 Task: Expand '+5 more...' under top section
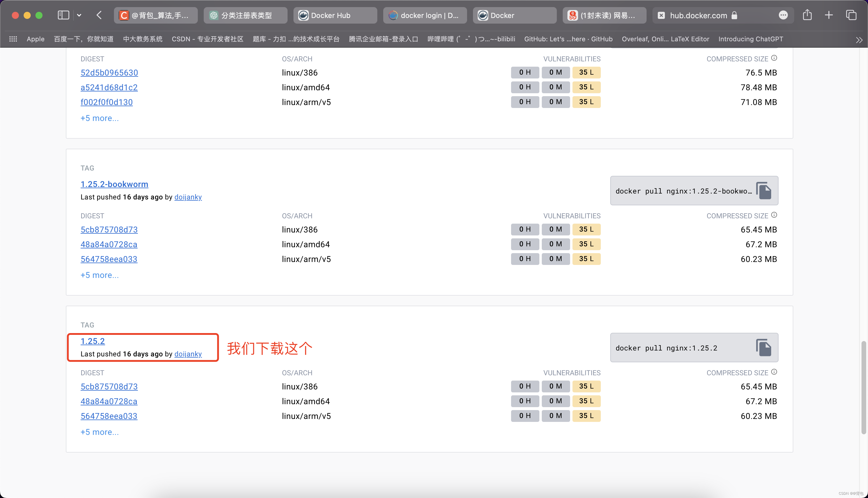tap(99, 117)
